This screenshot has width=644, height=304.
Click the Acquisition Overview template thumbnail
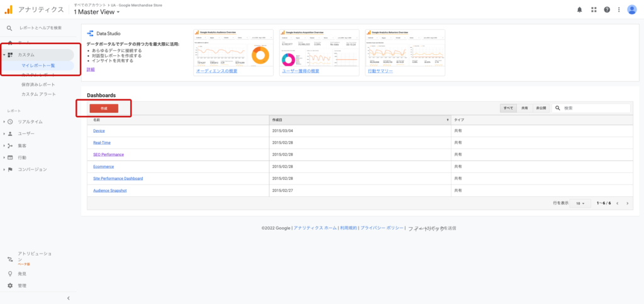[319, 48]
